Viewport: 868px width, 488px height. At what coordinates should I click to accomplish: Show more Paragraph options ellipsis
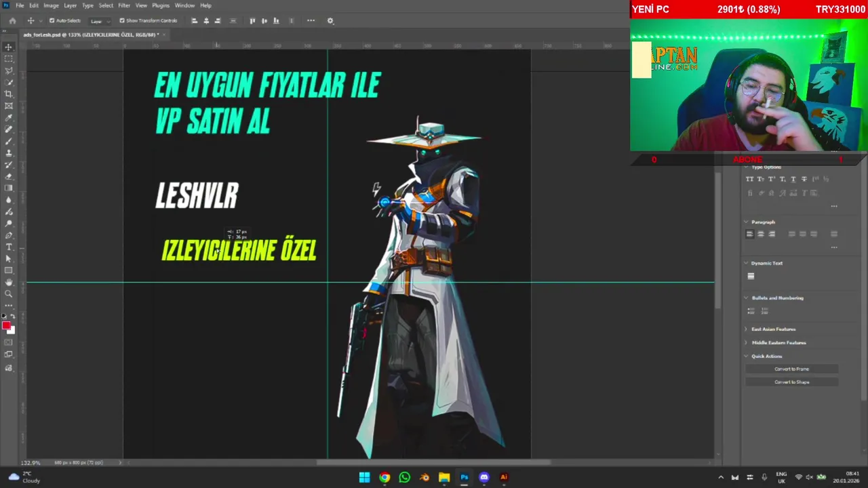click(x=834, y=247)
